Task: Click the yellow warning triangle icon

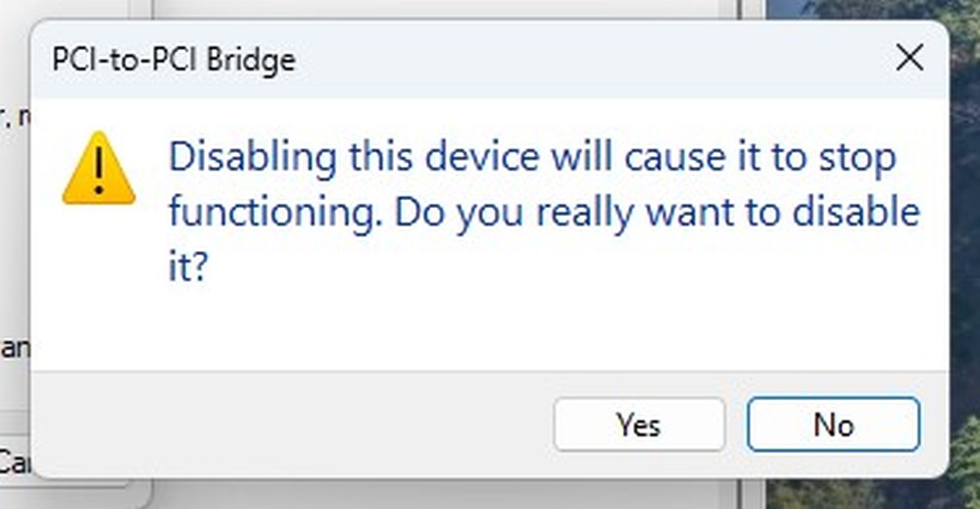Action: click(99, 168)
